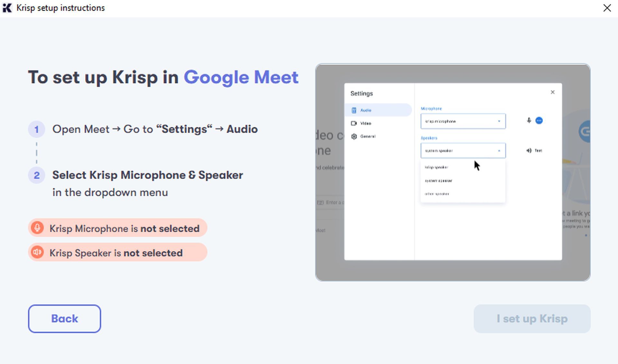This screenshot has width=618, height=364.
Task: Choose 'system speaker' option in dropdown list
Action: click(x=438, y=181)
